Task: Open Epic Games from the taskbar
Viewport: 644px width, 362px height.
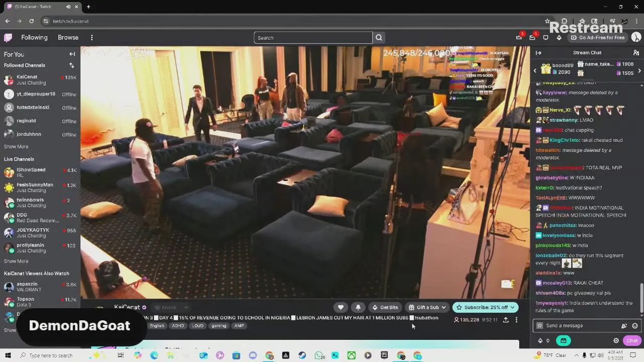Action: pyautogui.click(x=384, y=355)
